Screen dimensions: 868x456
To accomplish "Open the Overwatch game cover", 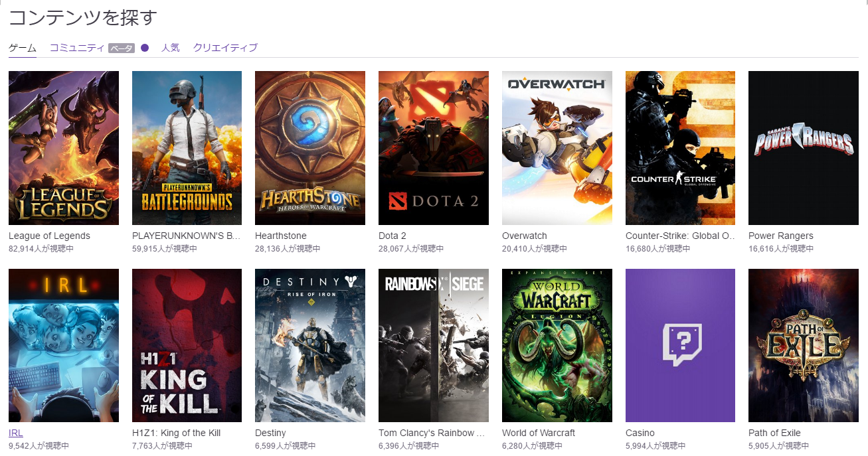I will (557, 148).
